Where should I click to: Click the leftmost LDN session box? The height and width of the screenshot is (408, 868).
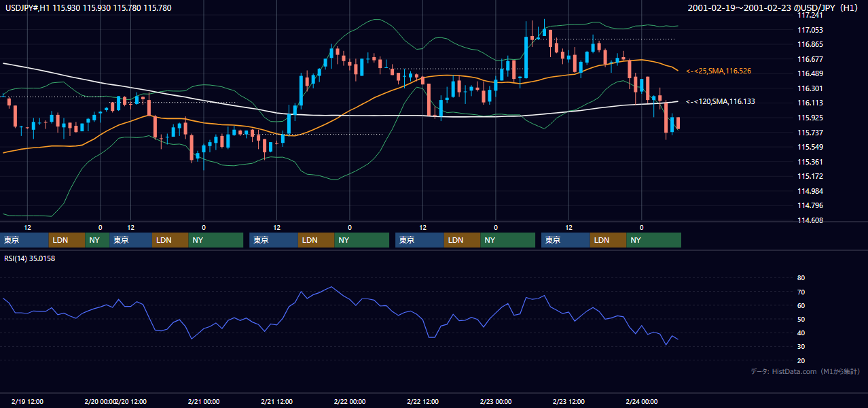(67, 240)
